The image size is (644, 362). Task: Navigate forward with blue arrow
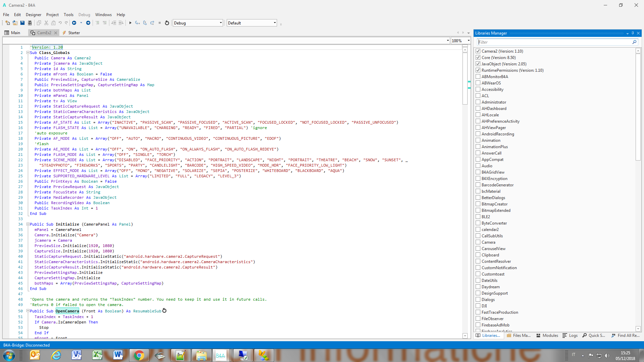88,23
